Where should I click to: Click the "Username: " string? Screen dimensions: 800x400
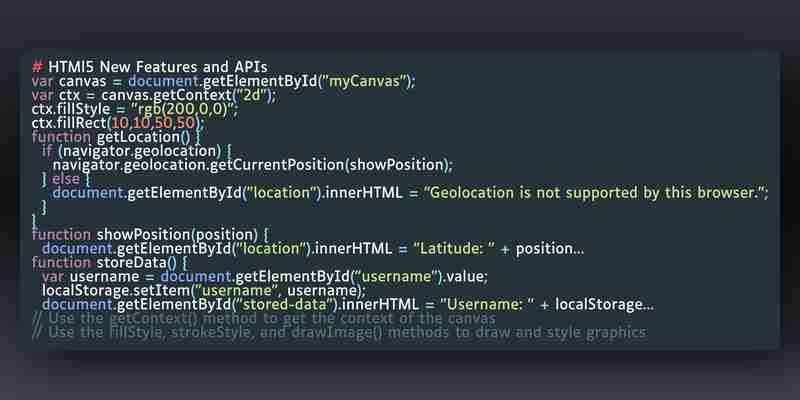(487, 305)
